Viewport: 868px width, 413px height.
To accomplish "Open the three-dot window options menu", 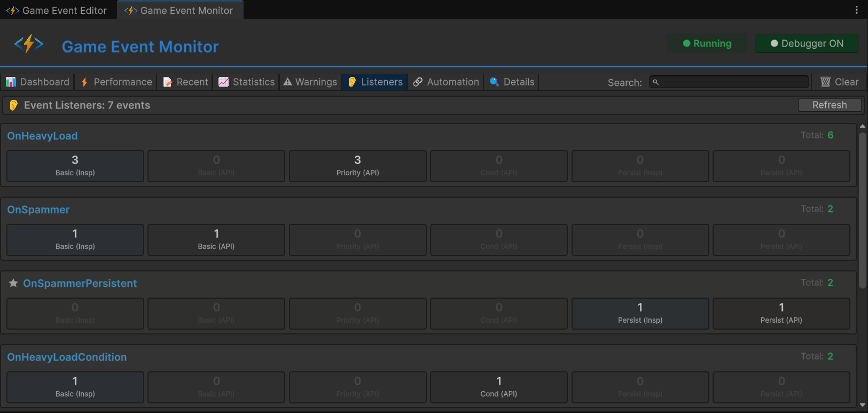I will (856, 10).
